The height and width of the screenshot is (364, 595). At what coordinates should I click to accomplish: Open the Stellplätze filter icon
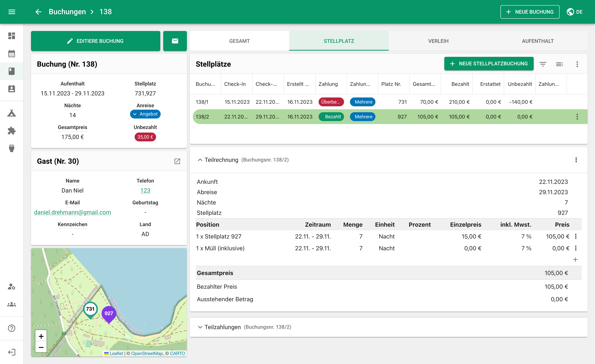pyautogui.click(x=543, y=64)
